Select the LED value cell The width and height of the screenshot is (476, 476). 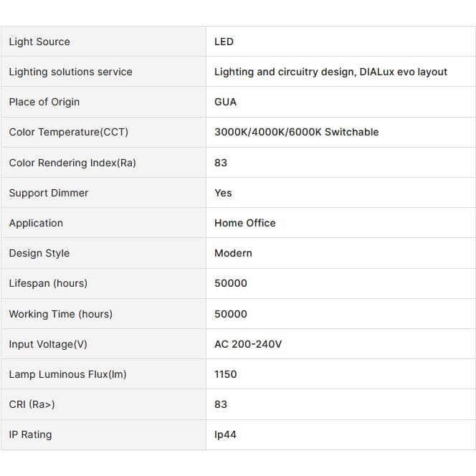(341, 42)
